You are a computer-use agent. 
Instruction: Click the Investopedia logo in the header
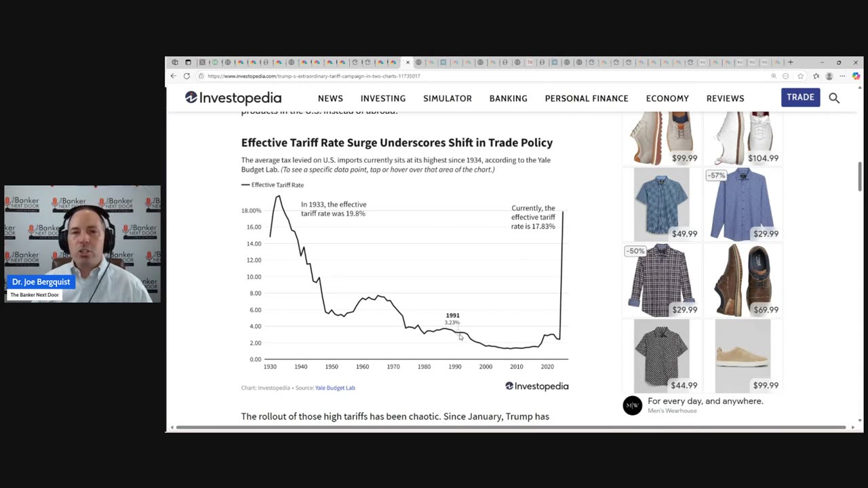[233, 98]
